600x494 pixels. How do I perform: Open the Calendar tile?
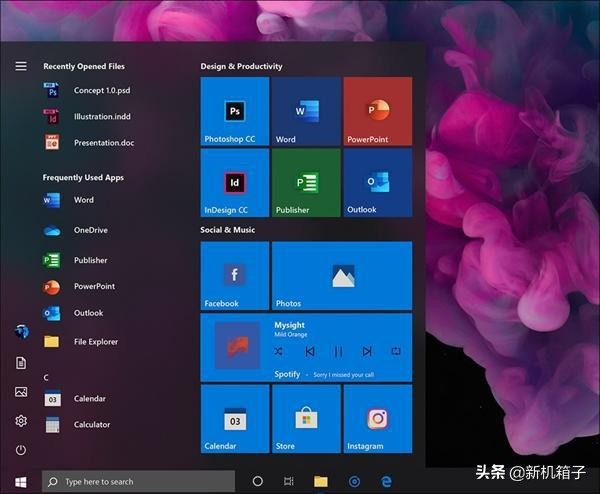point(235,419)
